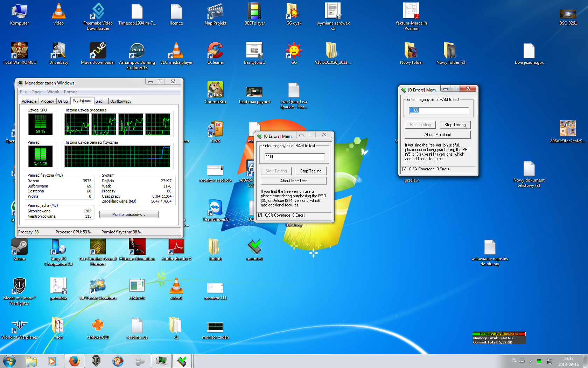The image size is (588, 368).
Task: Select the Dwa jeziora.gpx file
Action: pyautogui.click(x=529, y=54)
